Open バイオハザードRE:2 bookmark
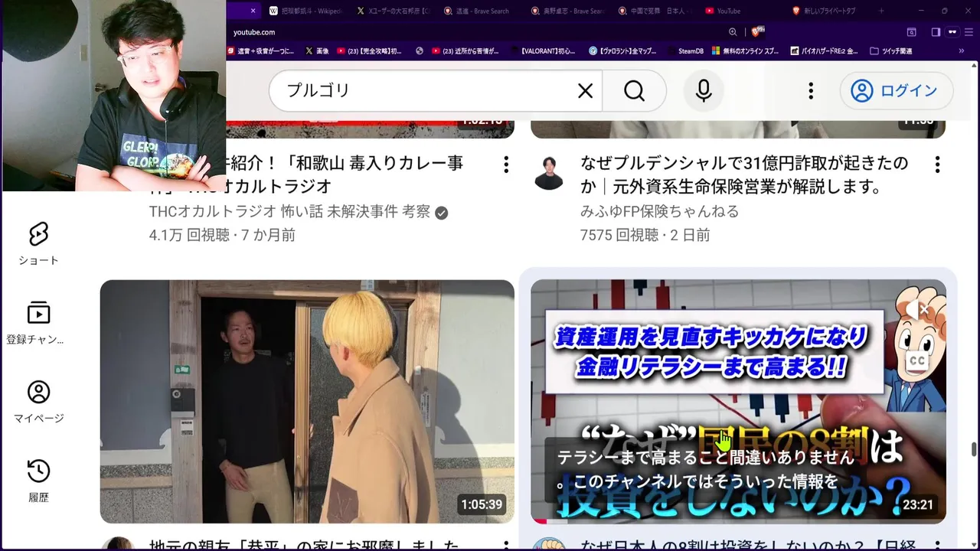980x551 pixels. click(824, 51)
